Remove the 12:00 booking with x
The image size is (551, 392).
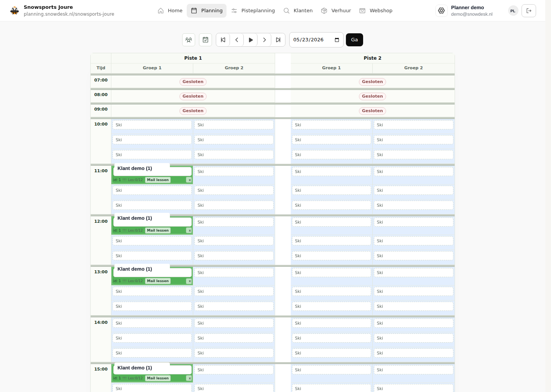point(189,230)
